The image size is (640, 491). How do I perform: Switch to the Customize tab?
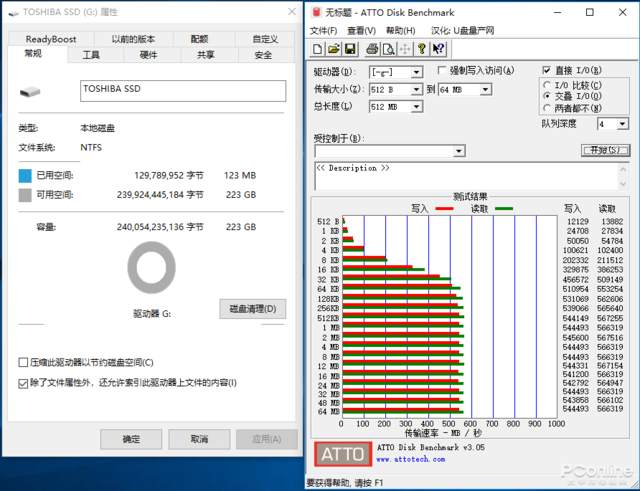click(x=265, y=39)
